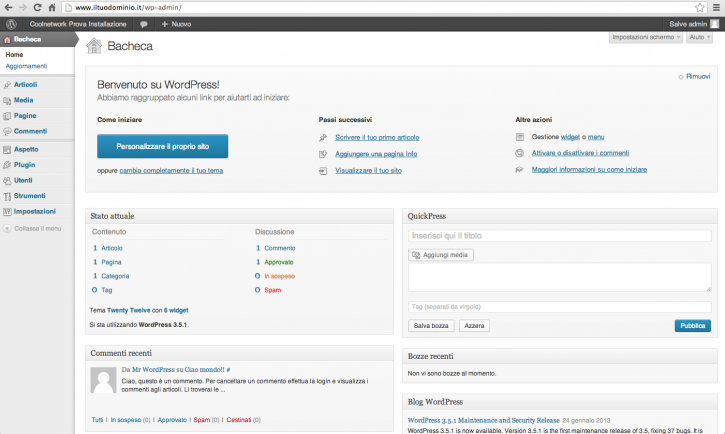Click the Articoli pin icon in sidebar
This screenshot has width=725, height=434.
click(x=7, y=85)
